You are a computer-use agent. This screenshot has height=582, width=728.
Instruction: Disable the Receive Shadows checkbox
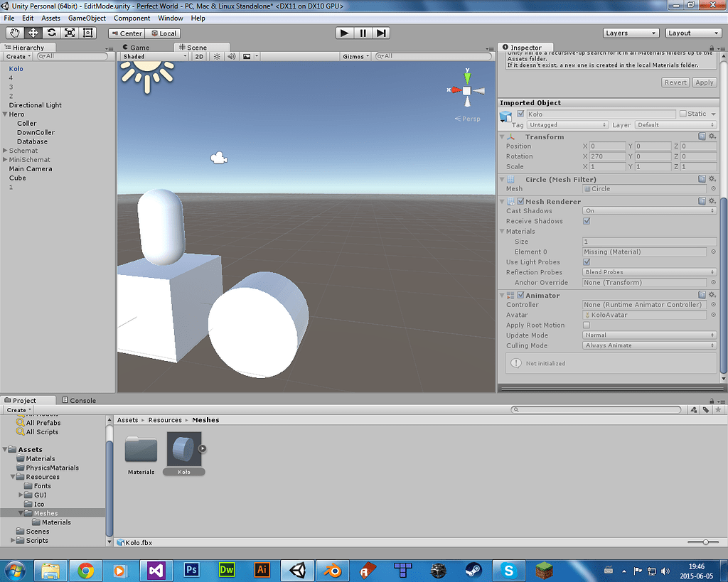coord(587,221)
